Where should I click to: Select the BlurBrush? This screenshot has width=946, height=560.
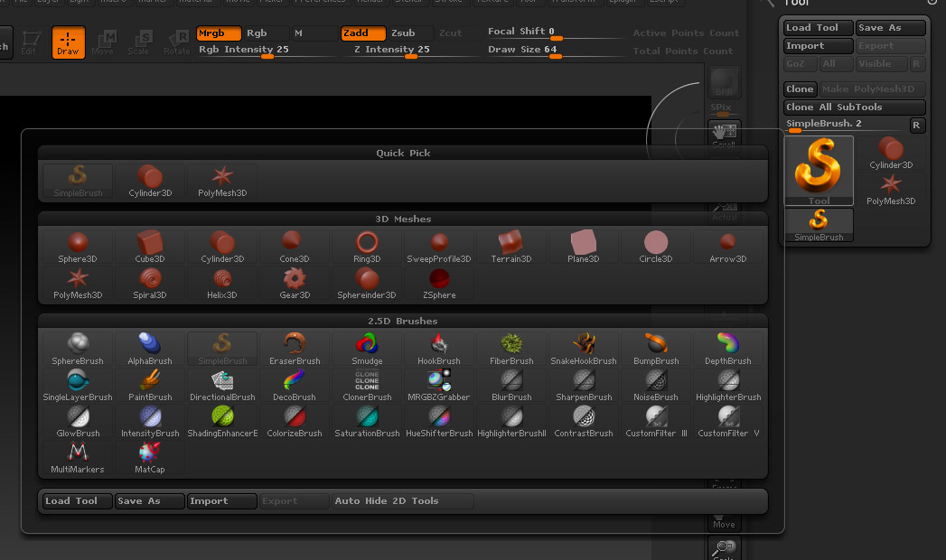511,385
